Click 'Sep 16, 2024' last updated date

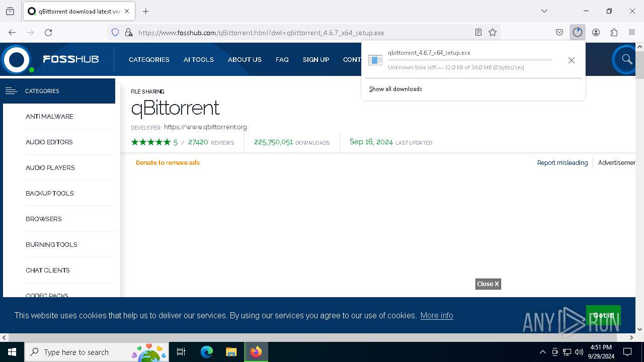coord(371,142)
